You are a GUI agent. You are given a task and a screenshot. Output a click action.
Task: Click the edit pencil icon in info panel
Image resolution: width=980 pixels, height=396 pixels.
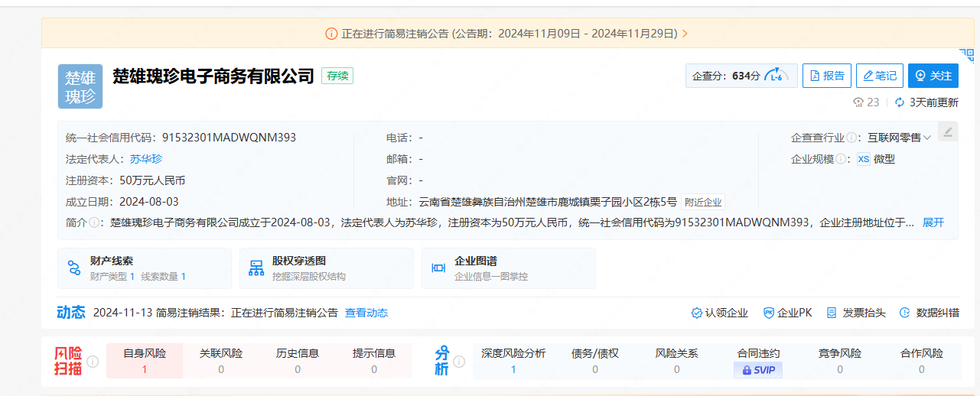(x=947, y=131)
